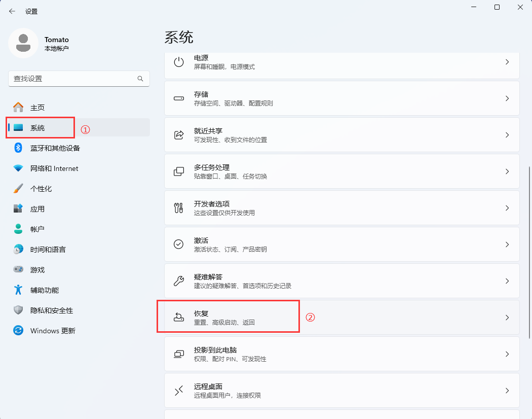
Task: Click the 游戏 controller icon
Action: tap(18, 270)
